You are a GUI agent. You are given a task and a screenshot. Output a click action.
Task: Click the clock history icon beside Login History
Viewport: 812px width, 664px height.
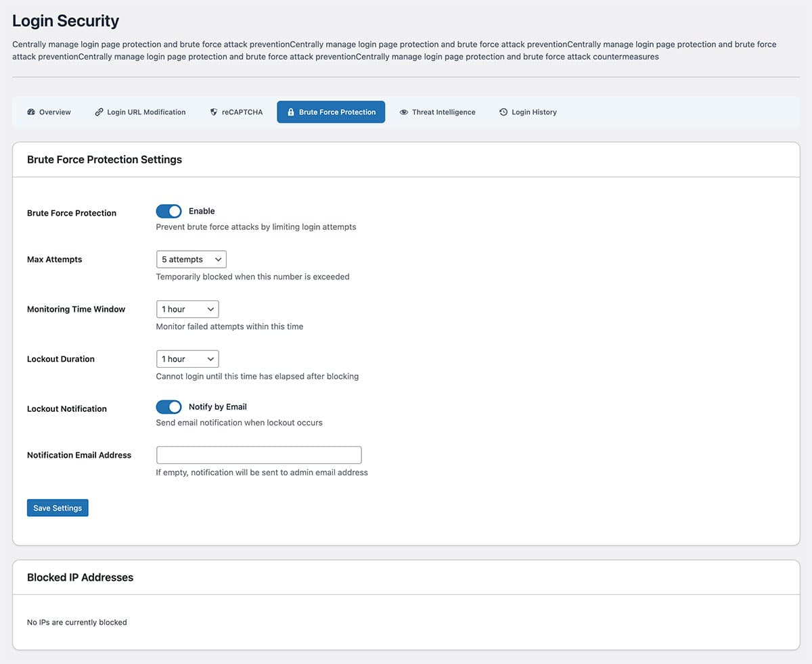[x=503, y=112]
